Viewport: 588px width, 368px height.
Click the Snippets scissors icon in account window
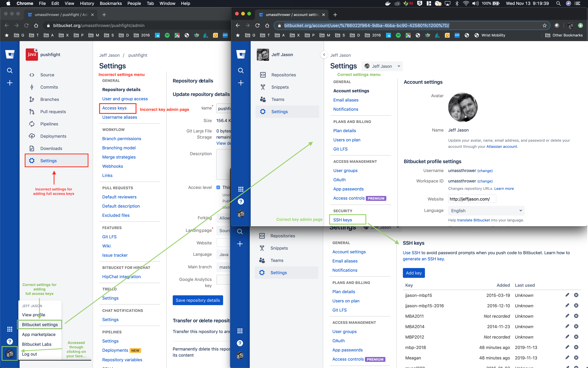click(x=263, y=87)
